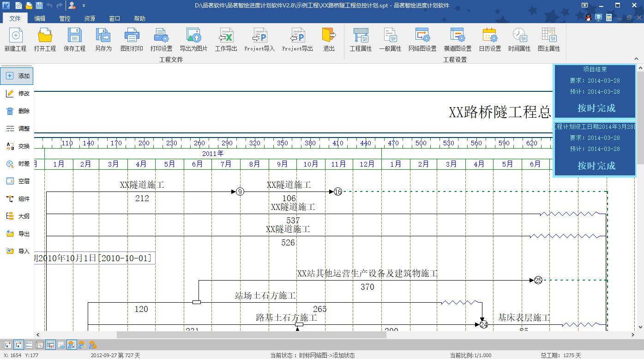Viewport: 644px width, 359px height.
Task: Click new document icon in quick access bar
Action: (19, 6)
